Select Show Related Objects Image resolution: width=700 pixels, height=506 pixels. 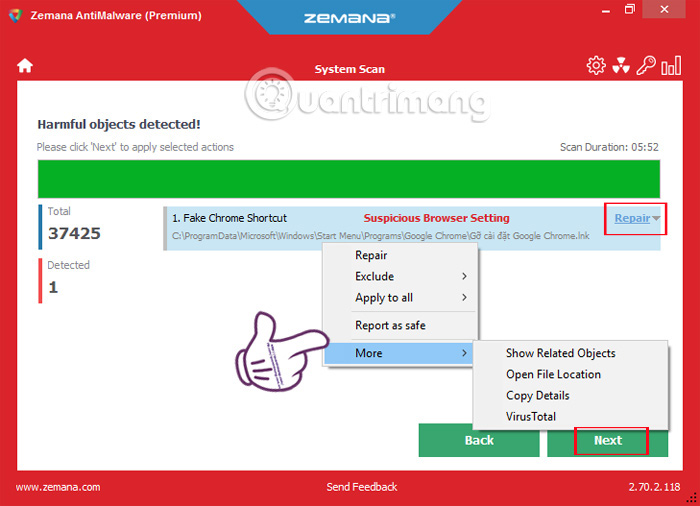coord(571,353)
